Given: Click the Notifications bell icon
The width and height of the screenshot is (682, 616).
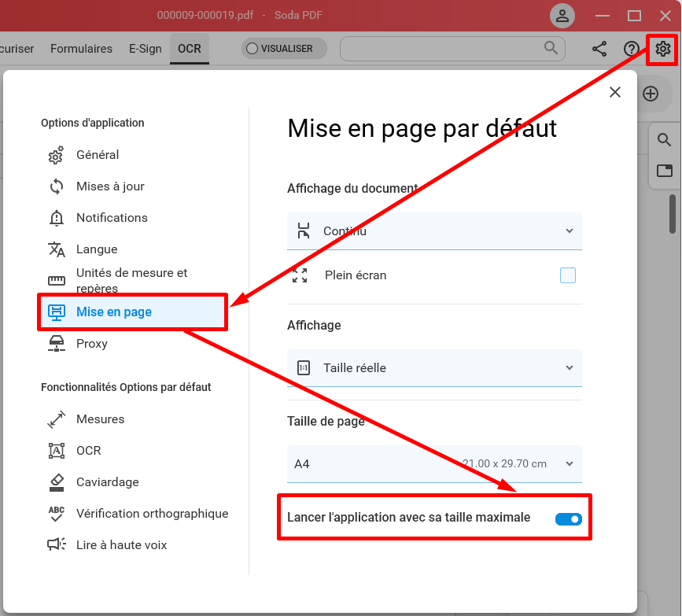Looking at the screenshot, I should click(56, 218).
